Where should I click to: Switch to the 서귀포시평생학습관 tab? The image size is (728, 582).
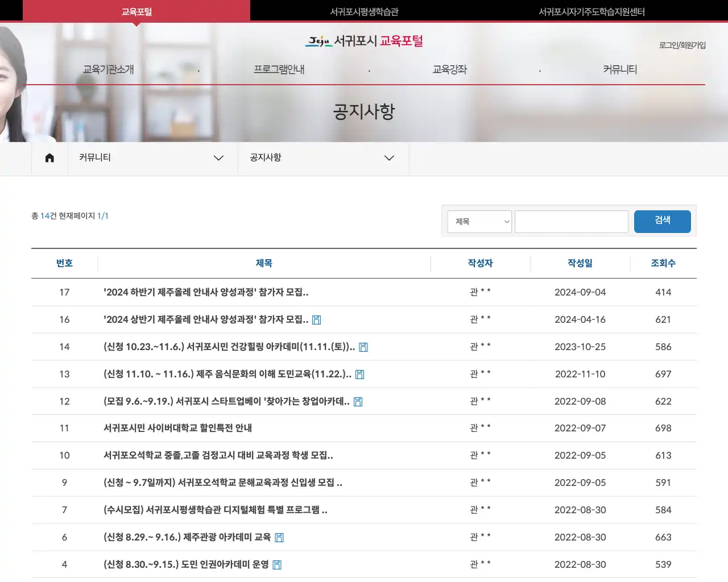[363, 10]
